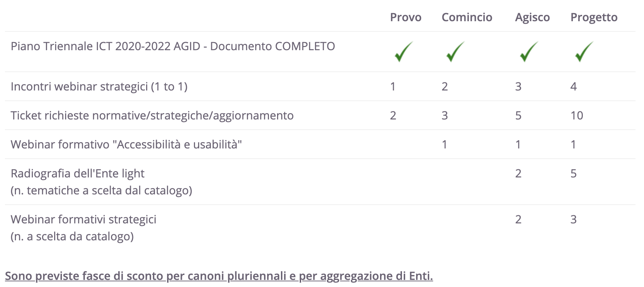Click the Progetto value 3 for Webinar formativi strategici
This screenshot has height=287, width=644.
coord(574,219)
